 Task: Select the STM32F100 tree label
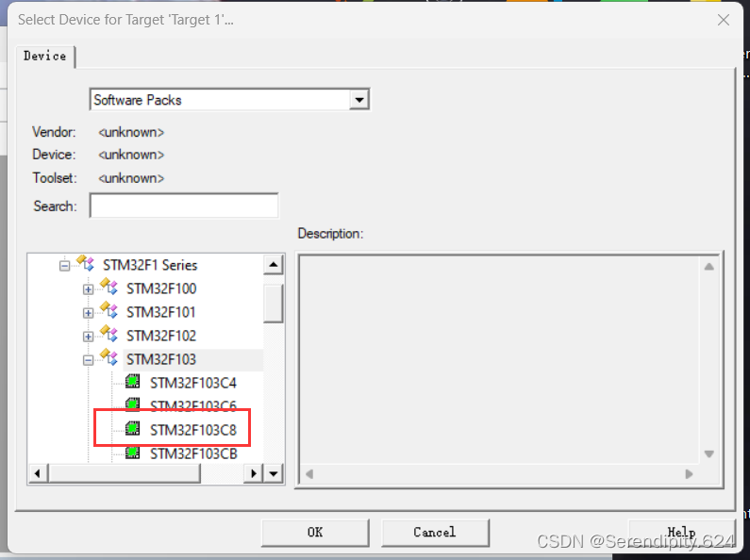[x=161, y=288]
